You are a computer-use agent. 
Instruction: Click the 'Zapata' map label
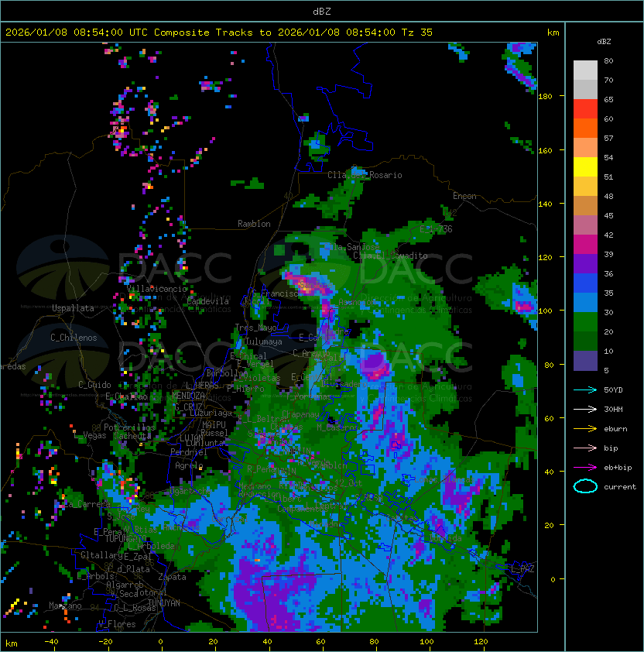click(172, 577)
